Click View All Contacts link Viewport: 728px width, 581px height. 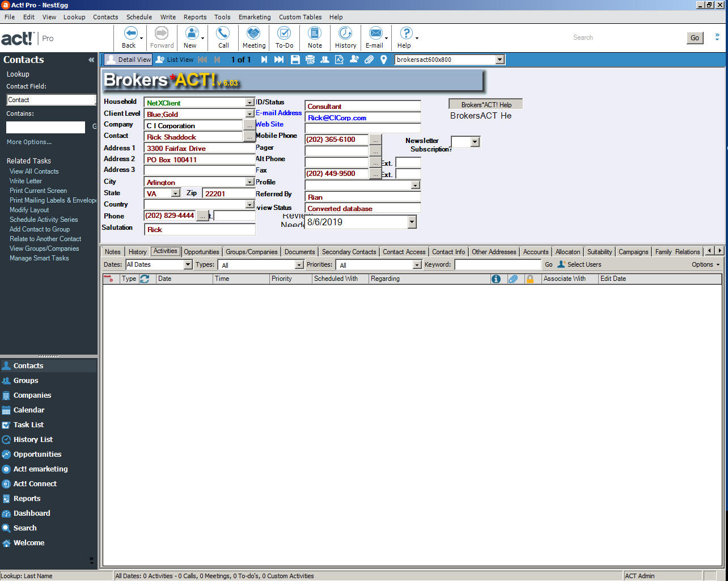coord(34,171)
